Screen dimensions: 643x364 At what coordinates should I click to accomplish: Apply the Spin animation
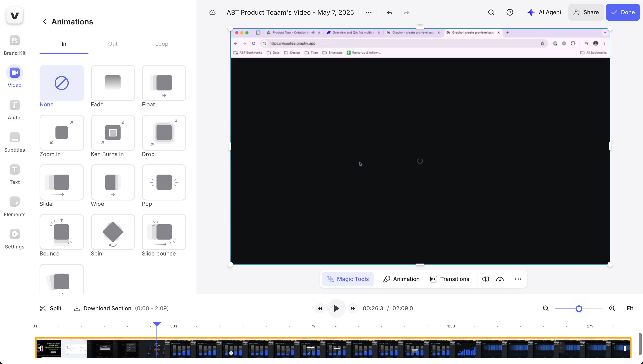coord(113,232)
